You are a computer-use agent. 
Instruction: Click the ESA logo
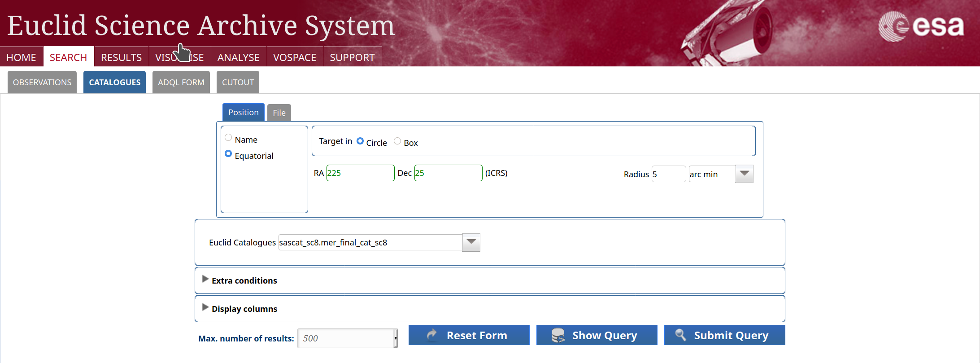tap(920, 26)
